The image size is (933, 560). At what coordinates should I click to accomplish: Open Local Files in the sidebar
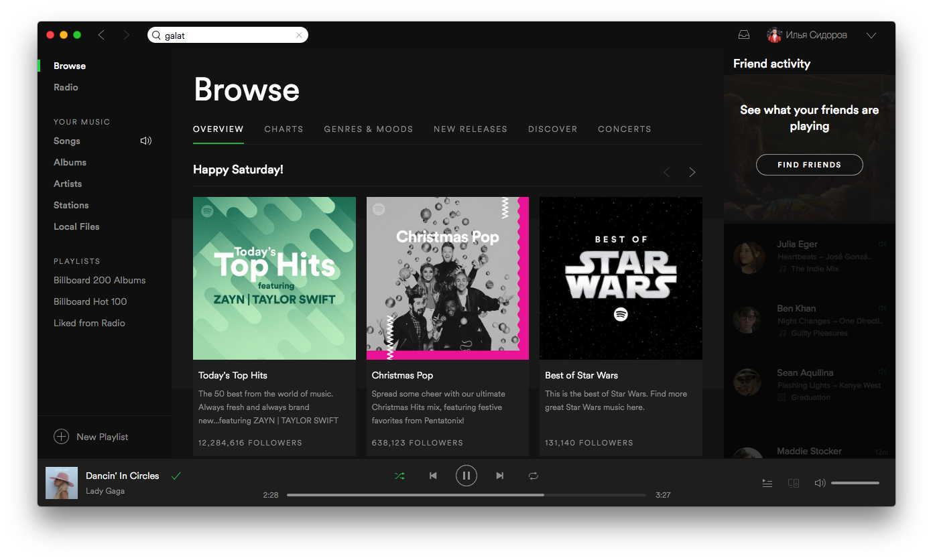[x=76, y=226]
